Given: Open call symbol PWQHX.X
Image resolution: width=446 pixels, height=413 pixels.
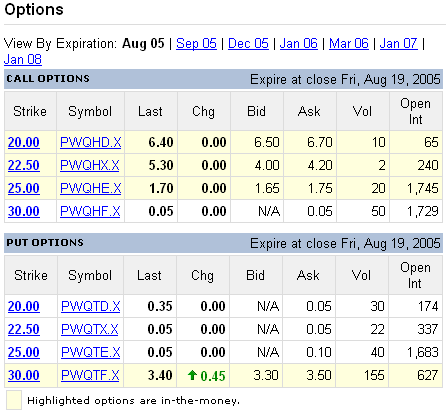Looking at the screenshot, I should tap(90, 165).
